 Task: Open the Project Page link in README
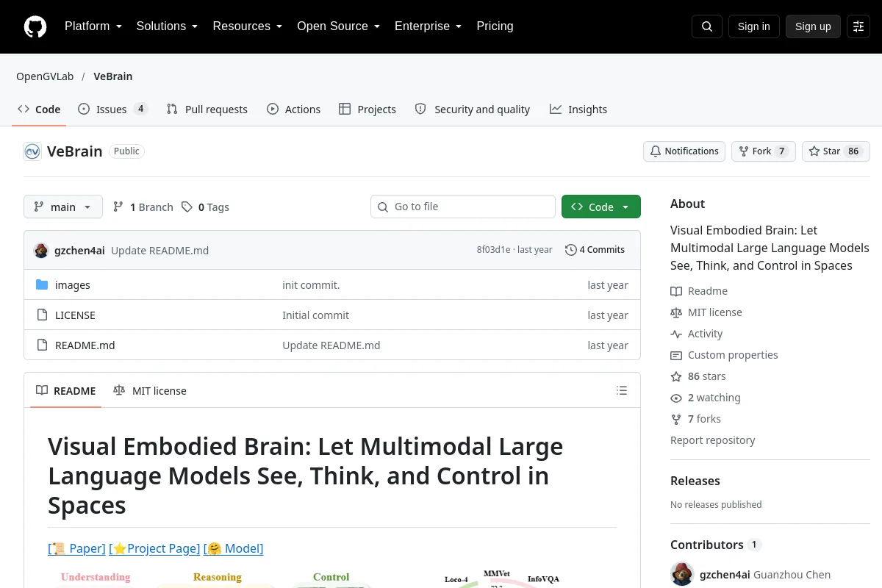click(154, 548)
